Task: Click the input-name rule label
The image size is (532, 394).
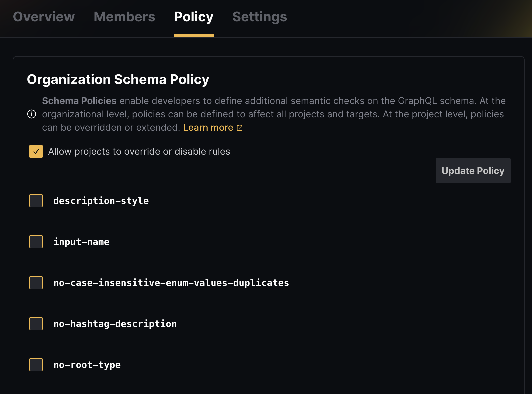Action: pos(81,242)
